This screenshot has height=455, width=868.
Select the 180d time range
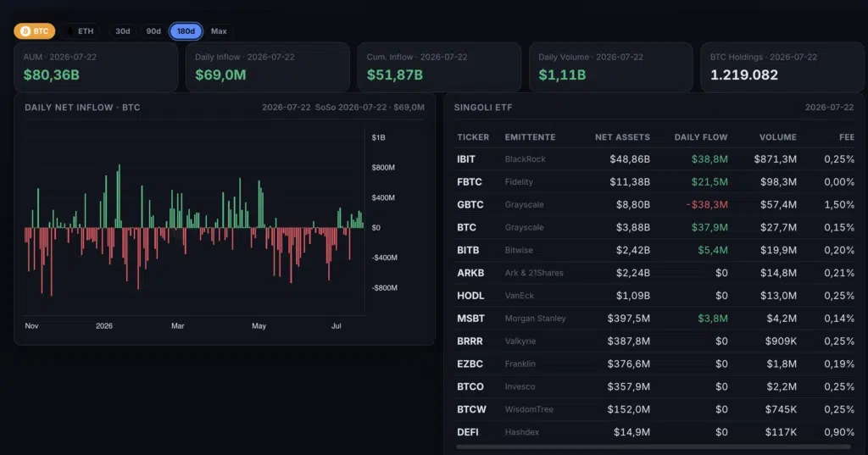coord(186,31)
